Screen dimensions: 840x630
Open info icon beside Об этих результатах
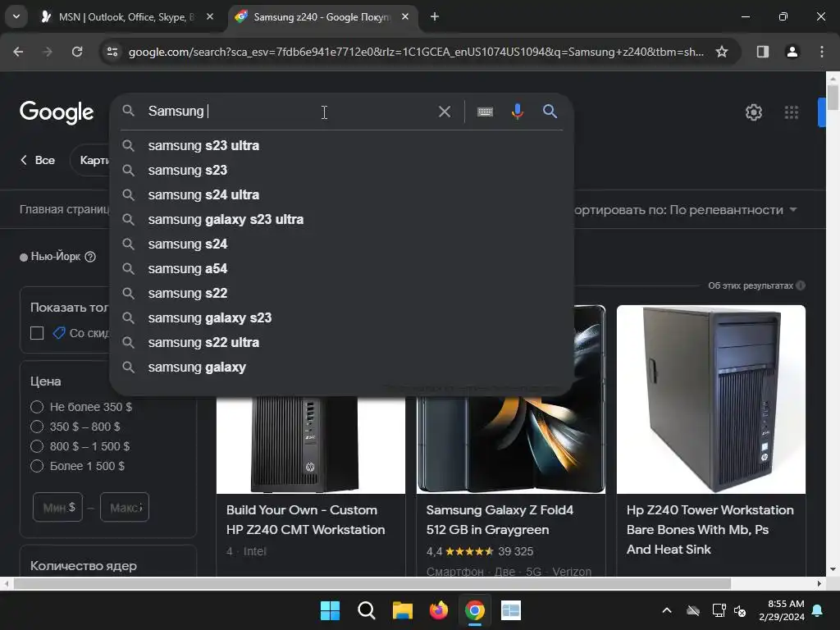tap(801, 285)
